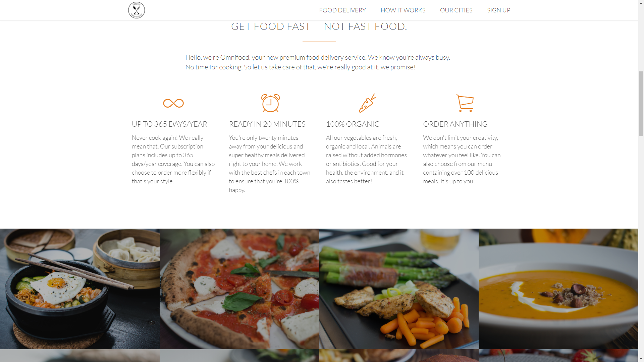Click the alarm clock icon

pos(270,103)
